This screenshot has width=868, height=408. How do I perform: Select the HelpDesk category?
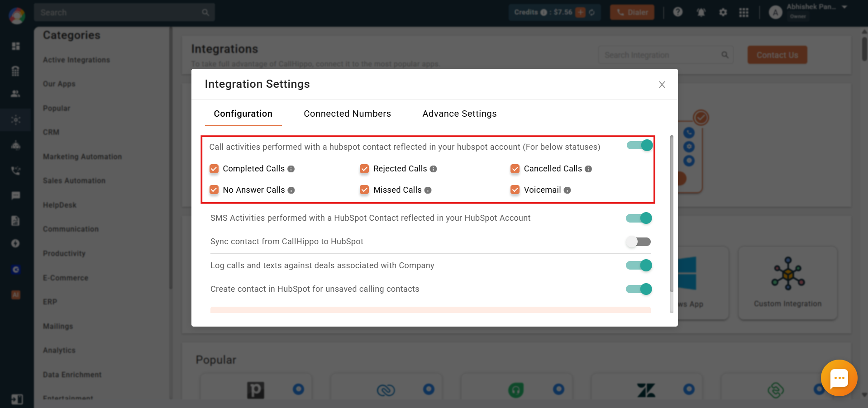click(60, 205)
